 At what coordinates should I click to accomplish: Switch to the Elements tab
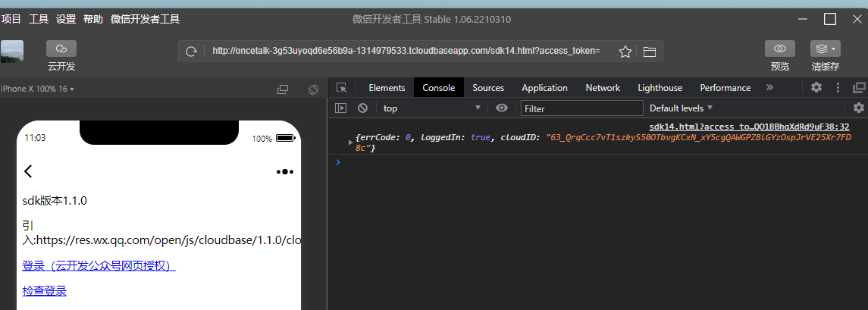pyautogui.click(x=387, y=87)
